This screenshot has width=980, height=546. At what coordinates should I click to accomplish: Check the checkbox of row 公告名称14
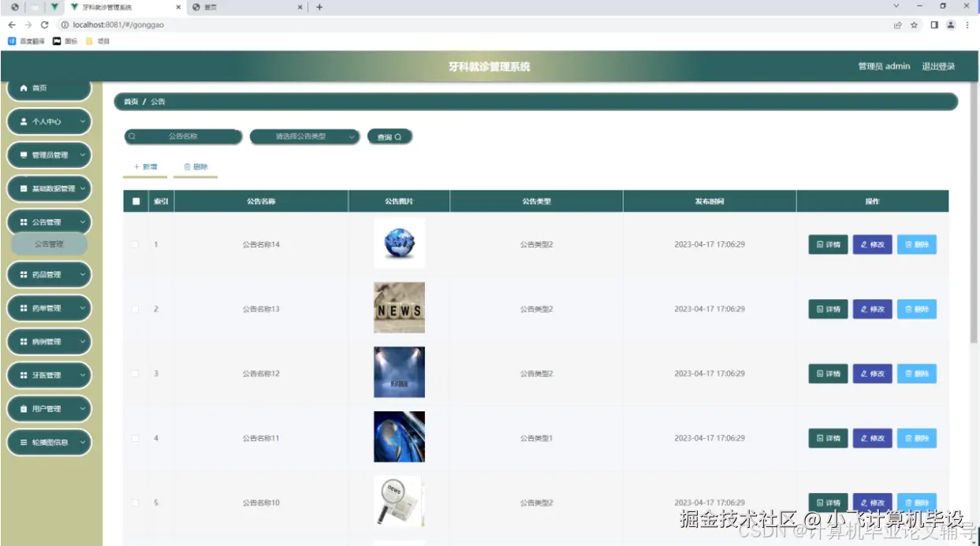click(135, 244)
